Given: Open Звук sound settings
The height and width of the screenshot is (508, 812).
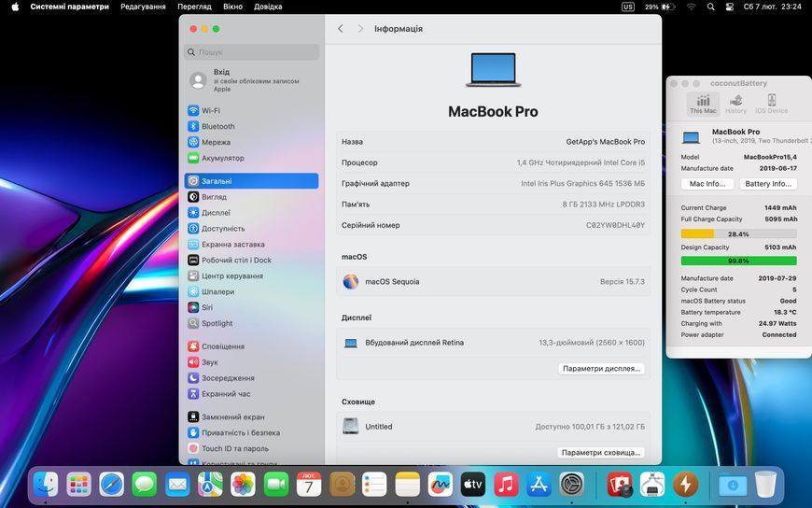Looking at the screenshot, I should (252, 362).
